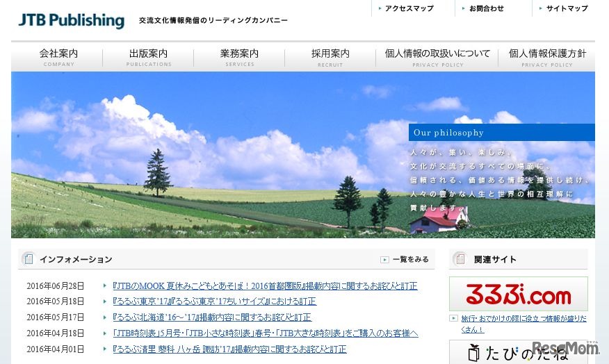Open the 旅行・おでかけ description link
This screenshot has height=364, width=609.
524,324
